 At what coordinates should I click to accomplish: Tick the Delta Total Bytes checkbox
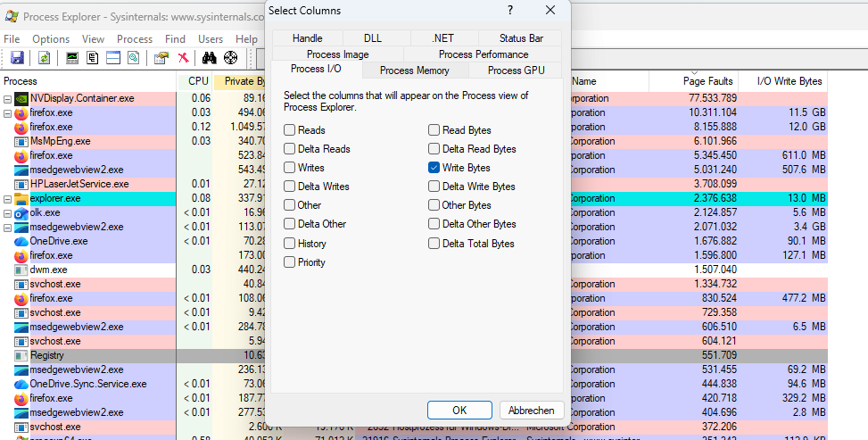pyautogui.click(x=434, y=244)
